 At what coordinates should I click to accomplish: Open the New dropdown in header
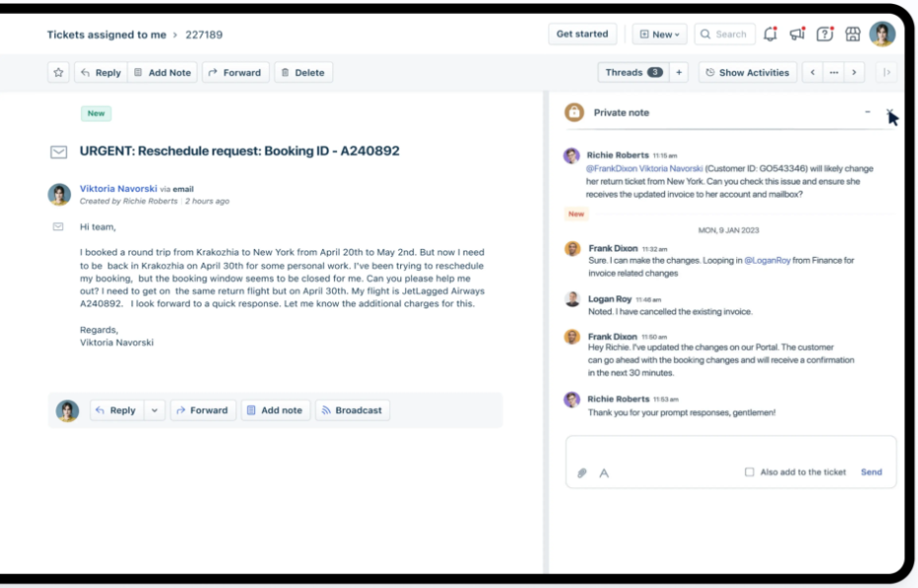click(659, 34)
